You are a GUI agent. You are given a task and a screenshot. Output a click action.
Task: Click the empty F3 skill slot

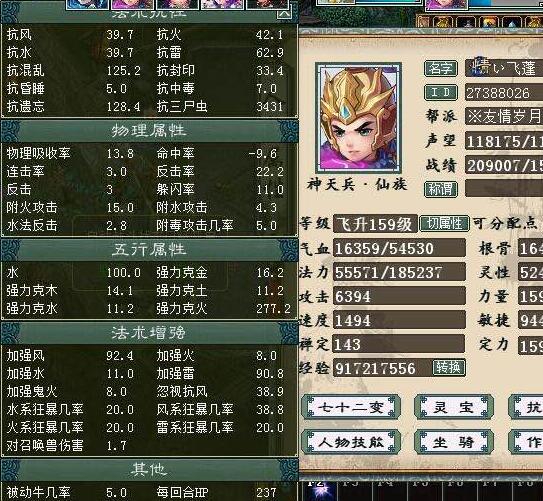point(353,491)
